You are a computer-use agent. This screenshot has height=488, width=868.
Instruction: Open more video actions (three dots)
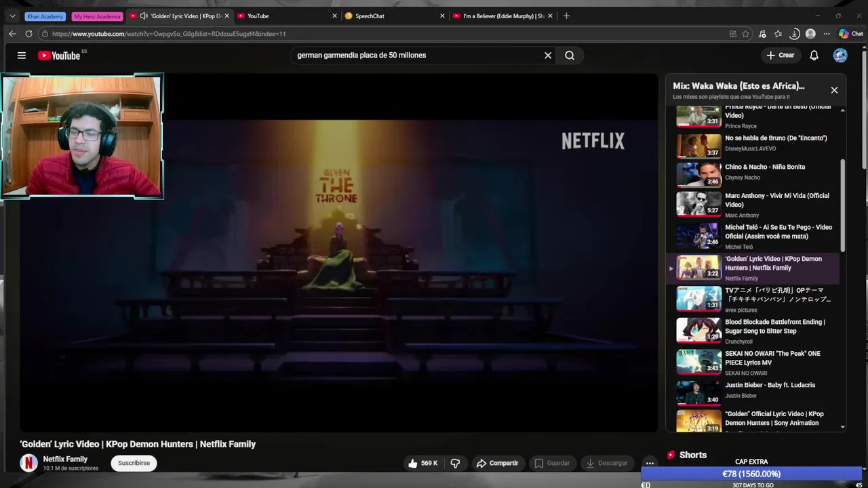650,463
